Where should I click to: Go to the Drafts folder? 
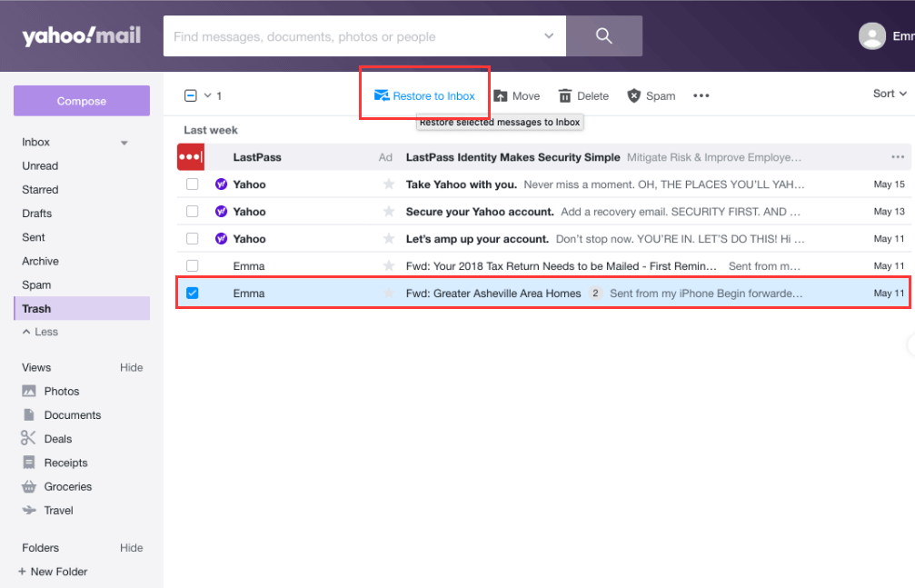click(x=37, y=214)
